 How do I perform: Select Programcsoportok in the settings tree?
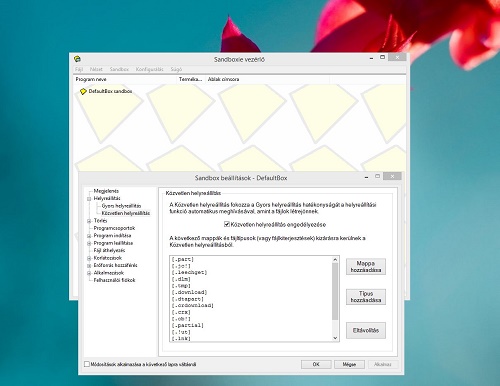[114, 228]
